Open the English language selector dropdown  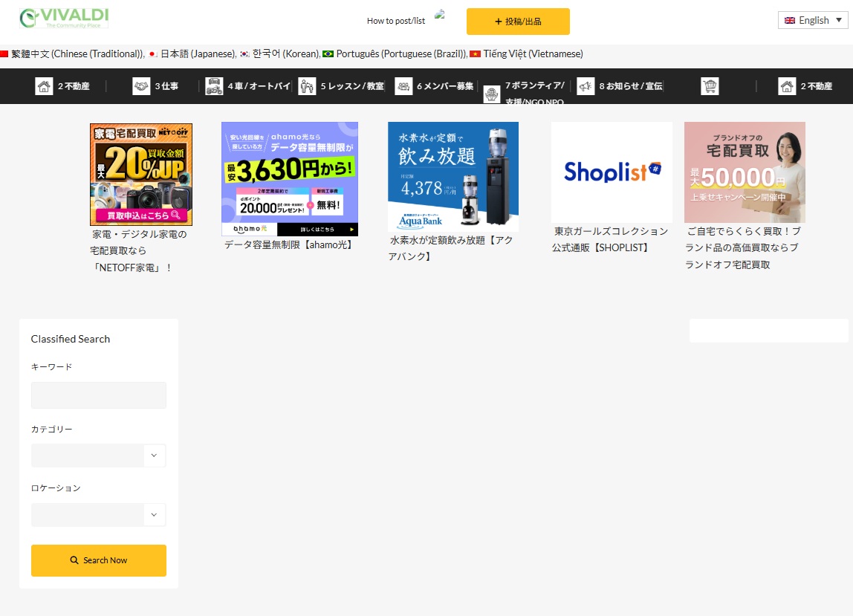tap(812, 20)
